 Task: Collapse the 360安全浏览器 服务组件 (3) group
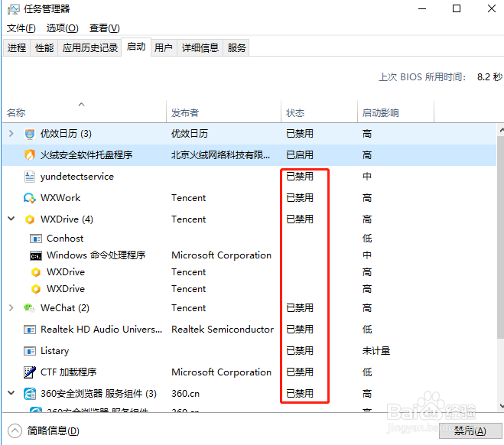coord(11,393)
